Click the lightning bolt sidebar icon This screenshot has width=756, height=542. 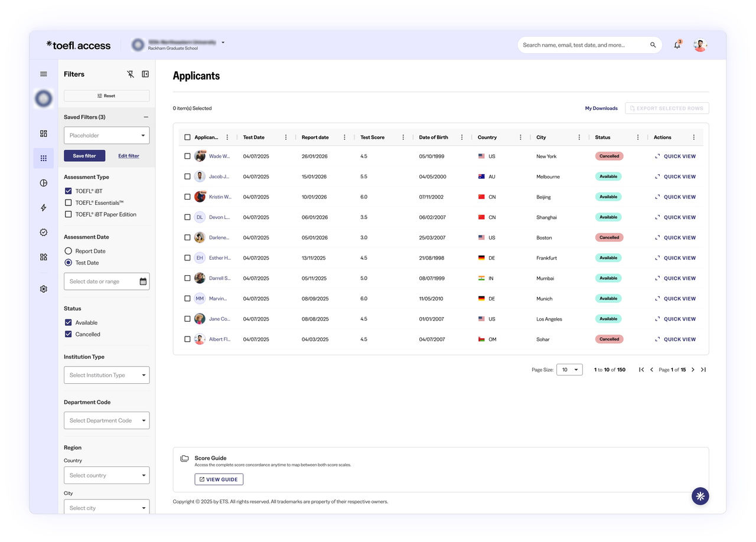[43, 208]
